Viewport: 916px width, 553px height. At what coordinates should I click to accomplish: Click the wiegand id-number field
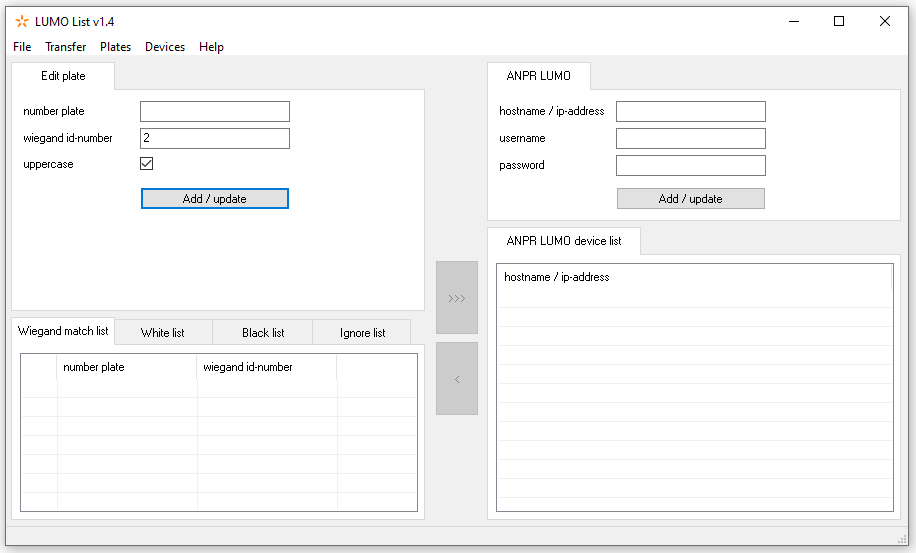214,138
